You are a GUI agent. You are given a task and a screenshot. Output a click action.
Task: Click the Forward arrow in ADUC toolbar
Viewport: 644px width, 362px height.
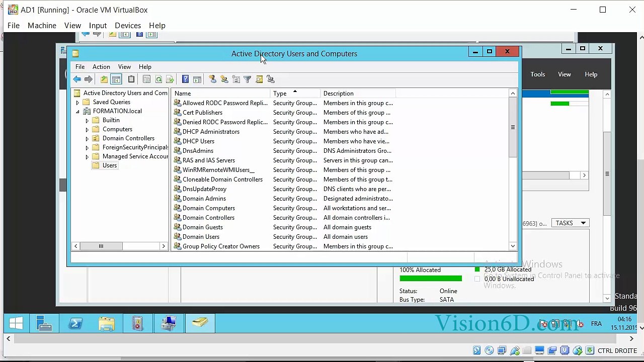pyautogui.click(x=89, y=79)
